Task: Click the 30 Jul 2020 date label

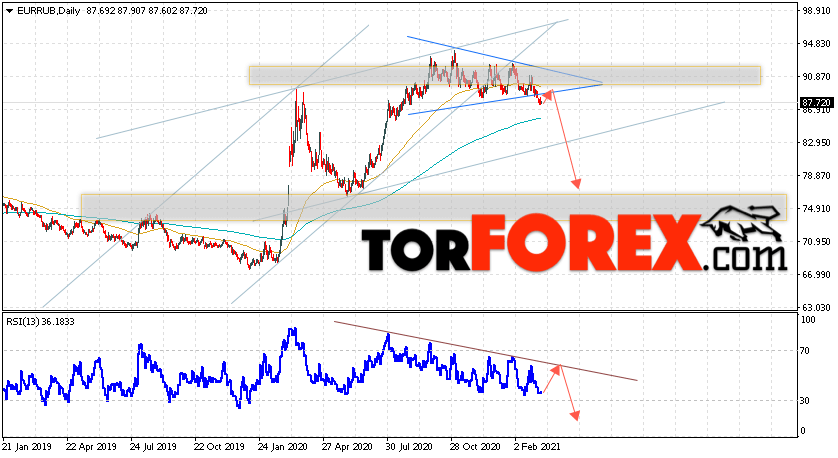Action: (410, 446)
